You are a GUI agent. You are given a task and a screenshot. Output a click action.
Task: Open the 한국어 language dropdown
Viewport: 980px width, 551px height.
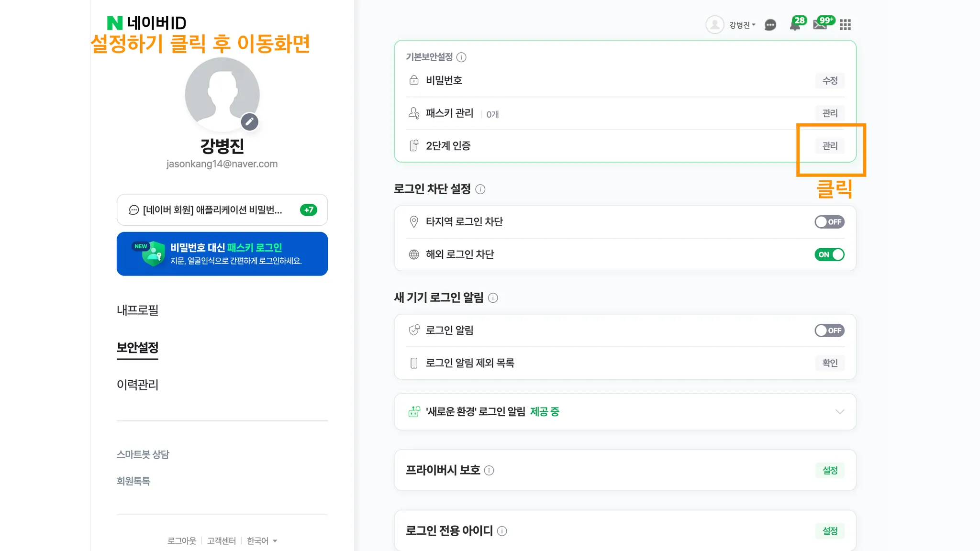click(x=262, y=540)
